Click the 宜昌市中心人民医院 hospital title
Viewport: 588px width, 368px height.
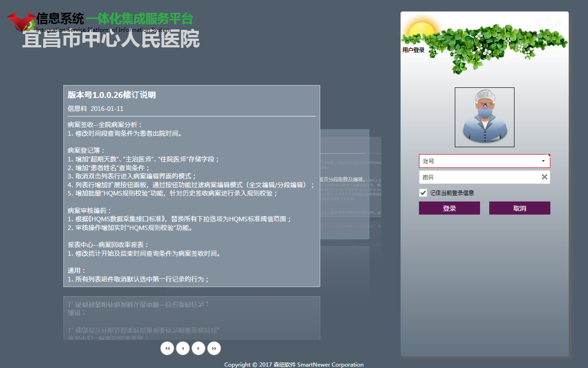[111, 40]
